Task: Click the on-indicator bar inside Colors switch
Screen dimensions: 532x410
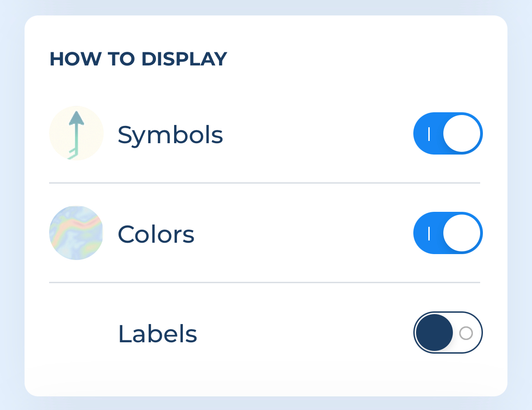Action: pyautogui.click(x=429, y=233)
